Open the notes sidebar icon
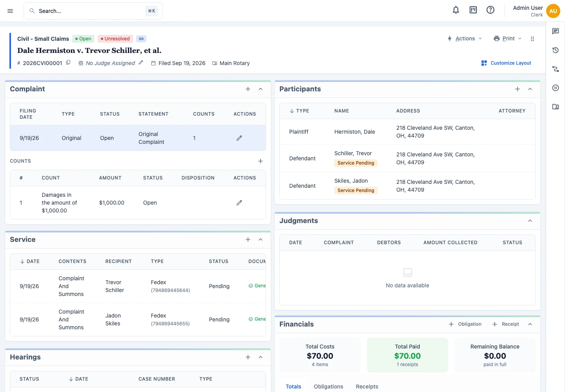 click(x=556, y=31)
